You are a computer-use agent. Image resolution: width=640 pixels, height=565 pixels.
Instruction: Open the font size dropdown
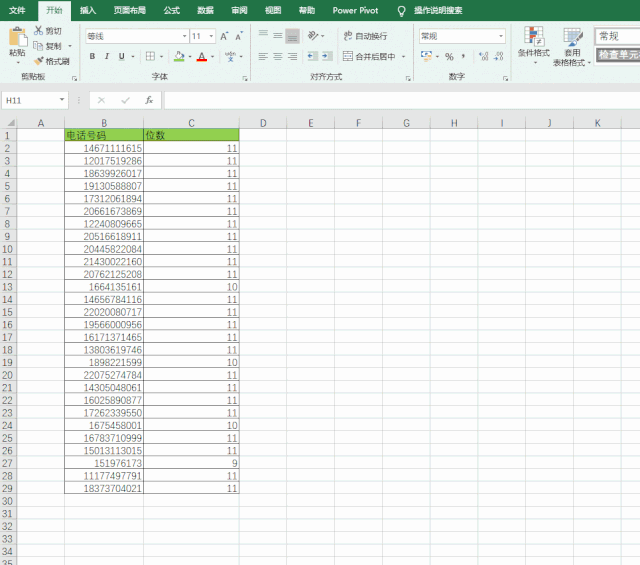tap(211, 36)
